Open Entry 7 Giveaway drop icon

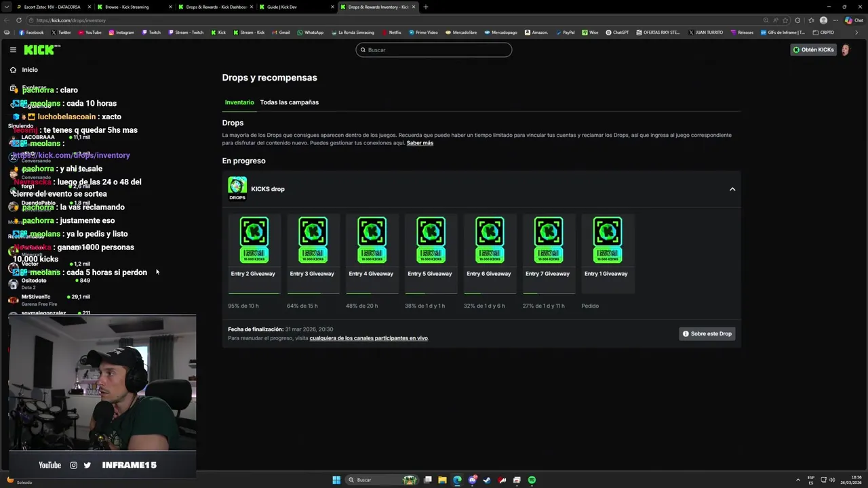point(548,239)
